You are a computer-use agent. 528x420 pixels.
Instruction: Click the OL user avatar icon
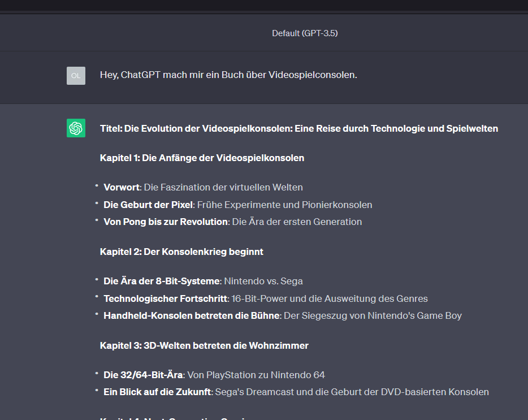pyautogui.click(x=76, y=75)
